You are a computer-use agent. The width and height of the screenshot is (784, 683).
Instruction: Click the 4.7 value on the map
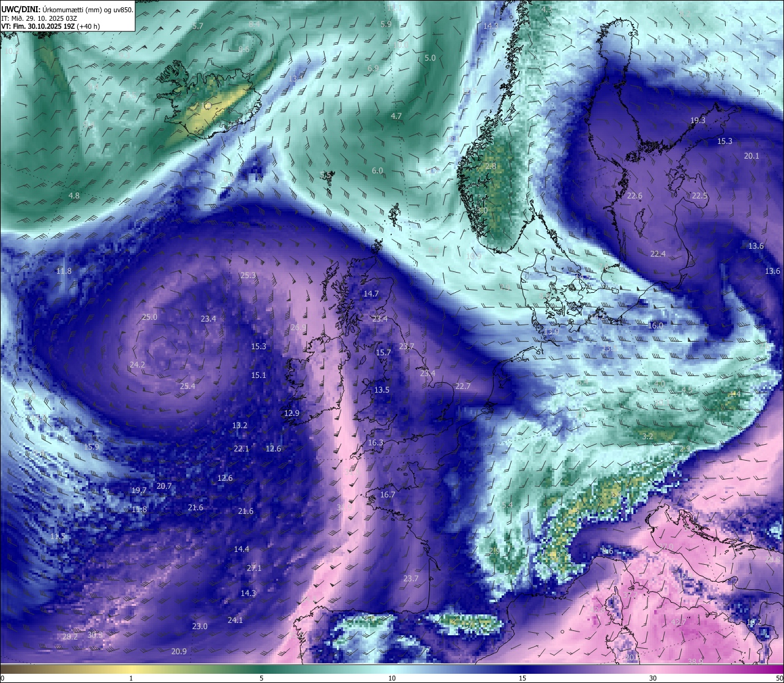tap(396, 116)
